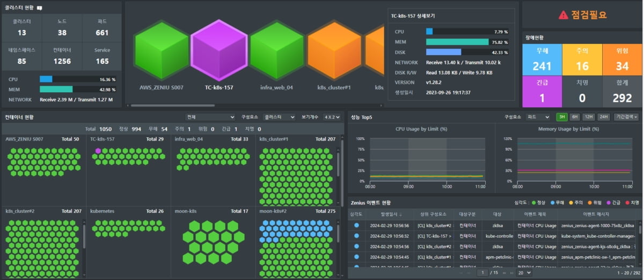The image size is (644, 280).
Task: Select the orange k8s_cluster#1 cube
Action: point(333,50)
